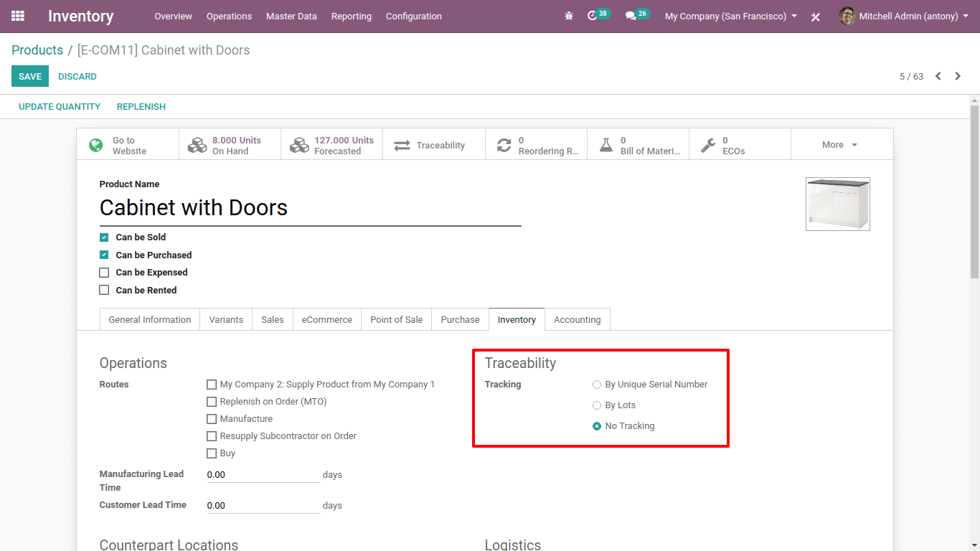The image size is (980, 551).
Task: Click the Product Name field
Action: (310, 208)
